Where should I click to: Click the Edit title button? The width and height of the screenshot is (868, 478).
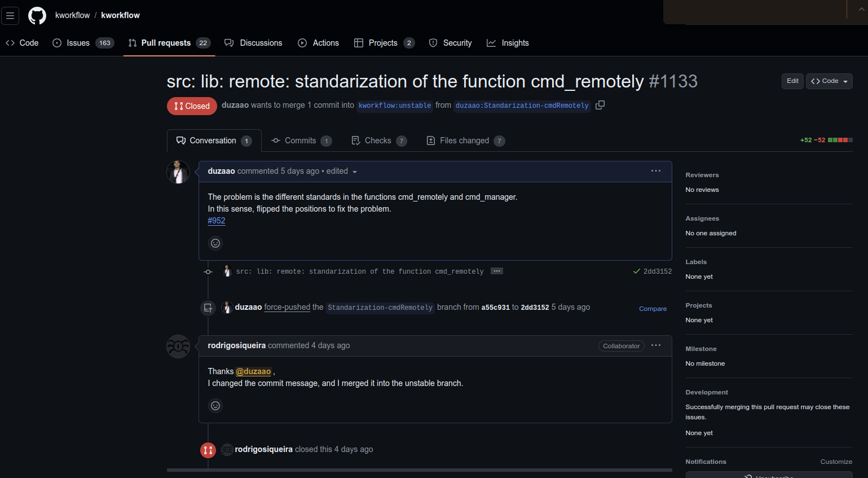[x=792, y=81]
